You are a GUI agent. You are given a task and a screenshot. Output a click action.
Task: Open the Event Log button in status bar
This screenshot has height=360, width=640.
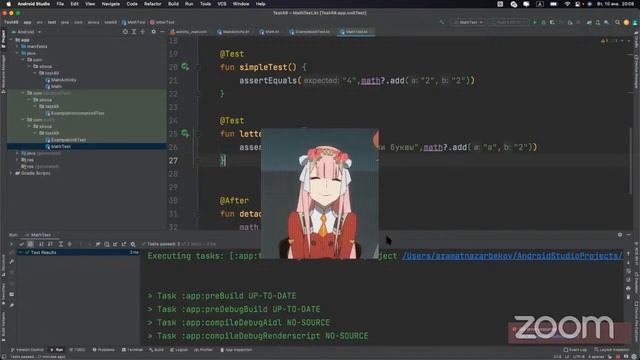point(576,350)
